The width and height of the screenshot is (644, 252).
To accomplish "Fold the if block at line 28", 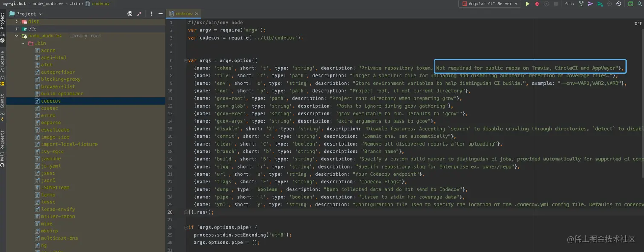I will [x=186, y=227].
